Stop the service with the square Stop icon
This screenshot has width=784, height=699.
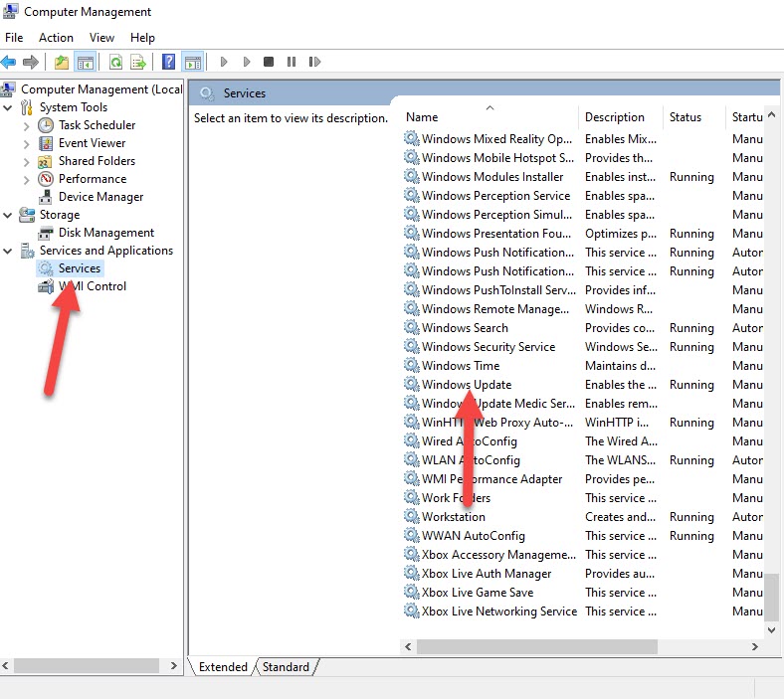tap(269, 63)
